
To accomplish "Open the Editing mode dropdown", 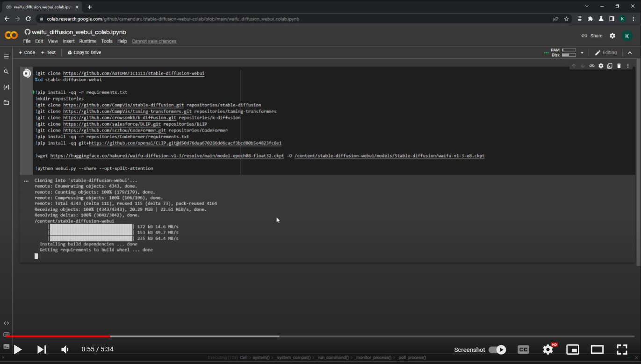I will pos(605,53).
